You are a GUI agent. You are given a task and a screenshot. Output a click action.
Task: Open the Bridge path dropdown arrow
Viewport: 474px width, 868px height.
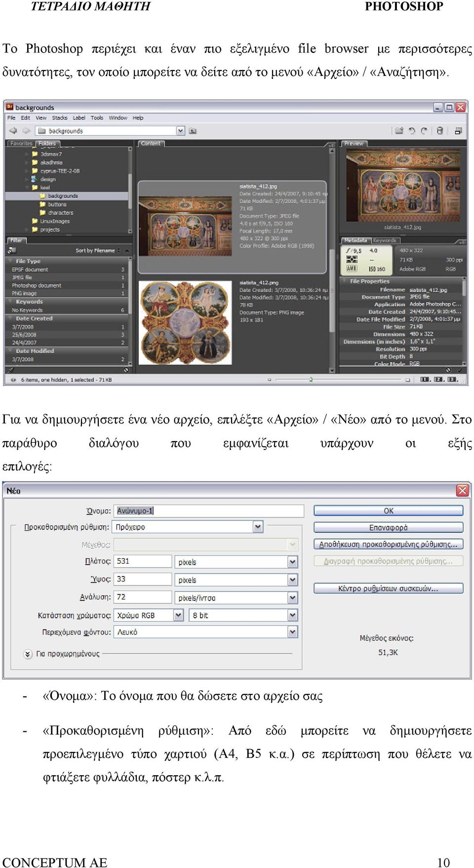181,131
